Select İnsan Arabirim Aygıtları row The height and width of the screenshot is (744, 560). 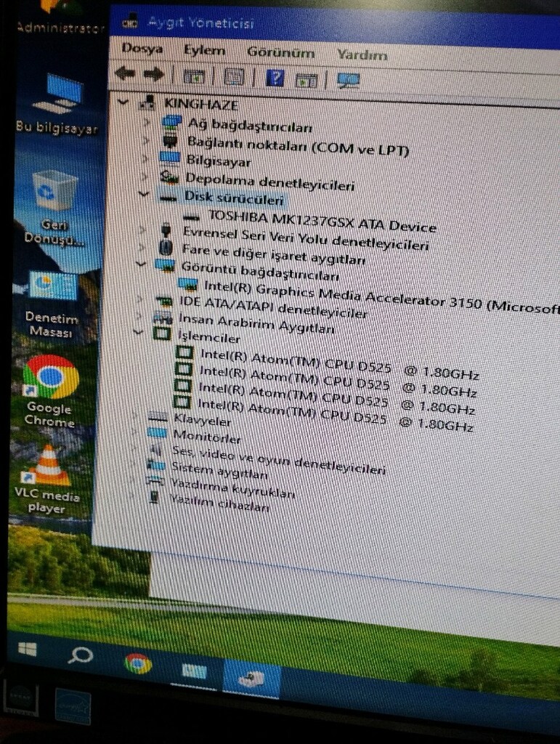(x=256, y=323)
